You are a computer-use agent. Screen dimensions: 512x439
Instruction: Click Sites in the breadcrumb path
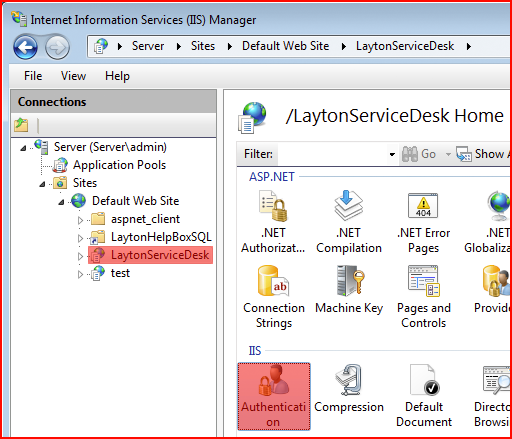pyautogui.click(x=203, y=46)
